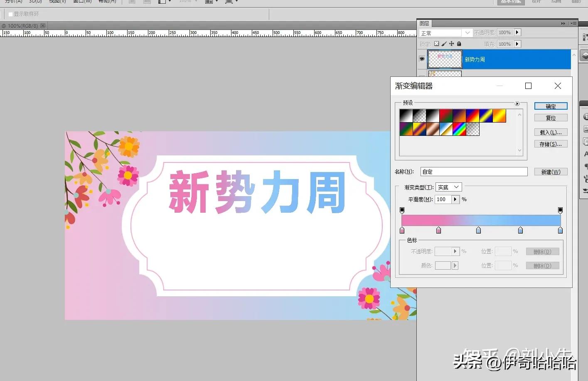588x381 pixels.
Task: Select the lock image pixels brush icon
Action: [444, 44]
